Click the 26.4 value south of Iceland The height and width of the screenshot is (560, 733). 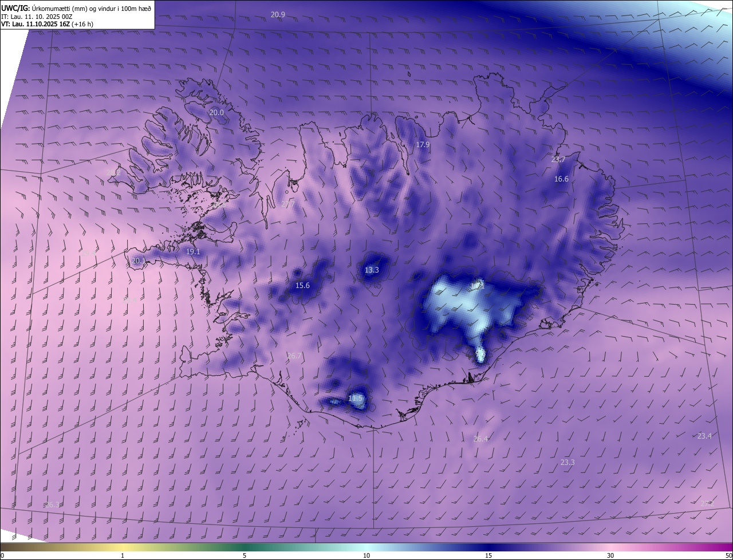click(481, 439)
